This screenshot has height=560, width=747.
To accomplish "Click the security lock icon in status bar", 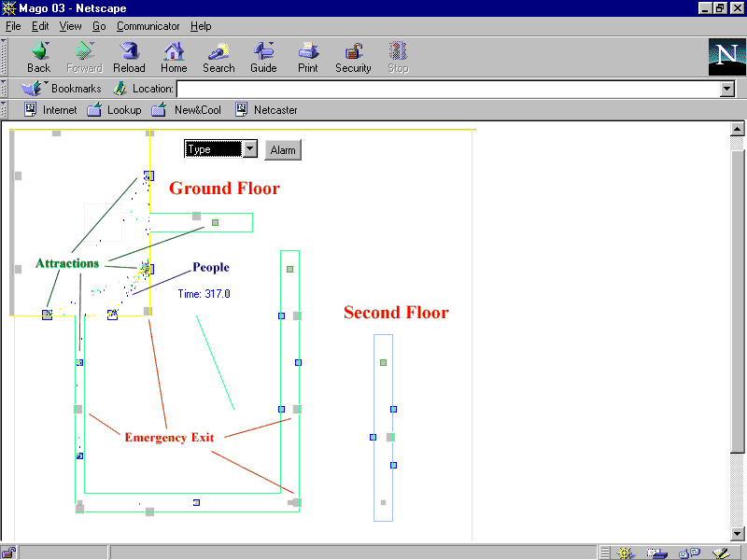I will [9, 553].
